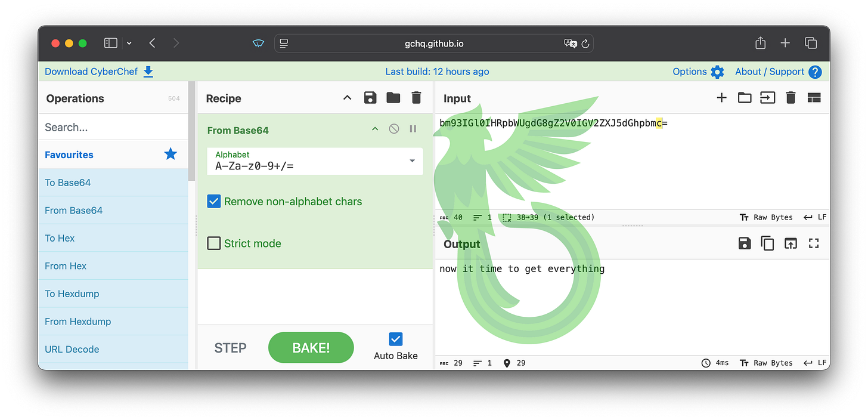The width and height of the screenshot is (868, 420).
Task: Clear input and output trash icon
Action: coord(791,98)
